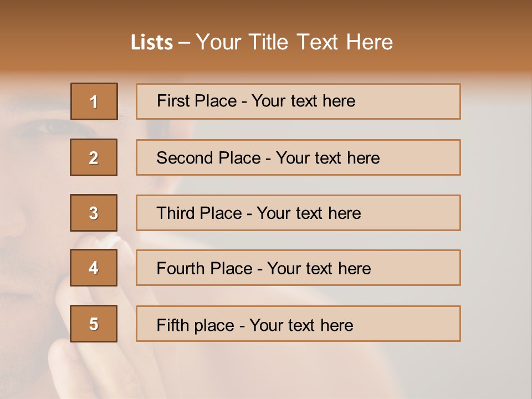Screen dimensions: 532x399
Task: Click the number 3 box
Action: pyautogui.click(x=94, y=213)
